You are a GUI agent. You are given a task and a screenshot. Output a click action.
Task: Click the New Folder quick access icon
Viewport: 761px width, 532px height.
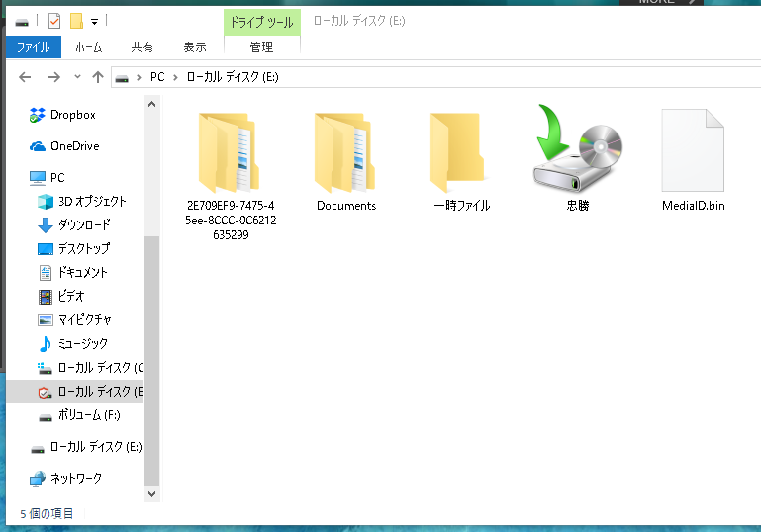tap(76, 21)
